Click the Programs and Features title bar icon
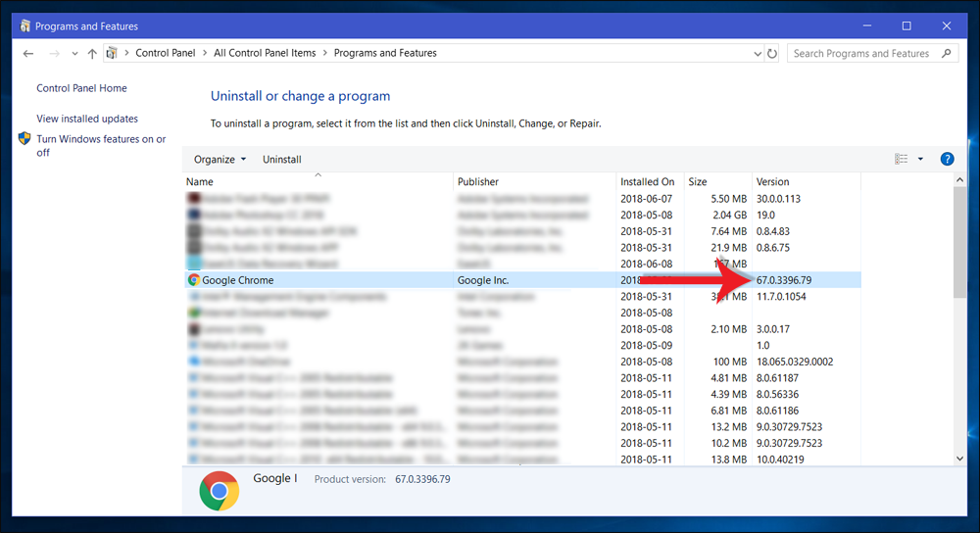This screenshot has height=533, width=980. pyautogui.click(x=25, y=26)
